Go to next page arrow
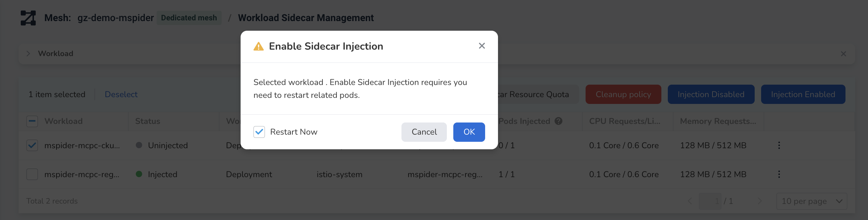Screen dimensions: 868x220 pos(760,201)
